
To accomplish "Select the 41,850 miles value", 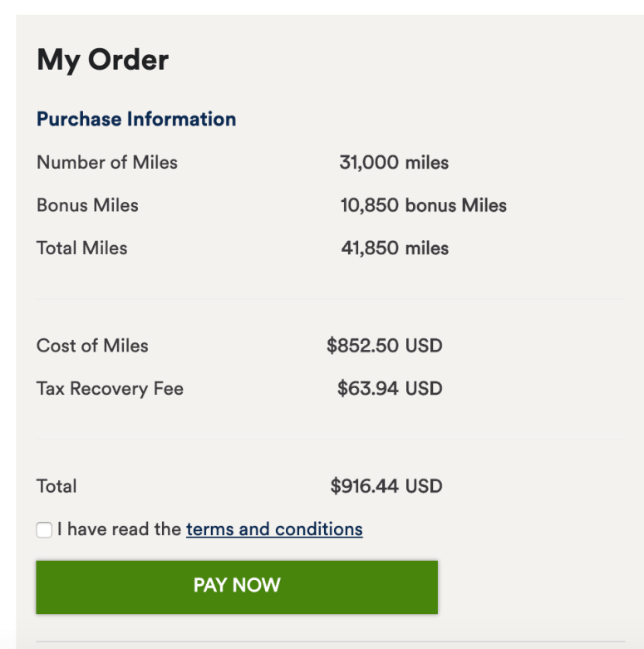I will (x=395, y=248).
